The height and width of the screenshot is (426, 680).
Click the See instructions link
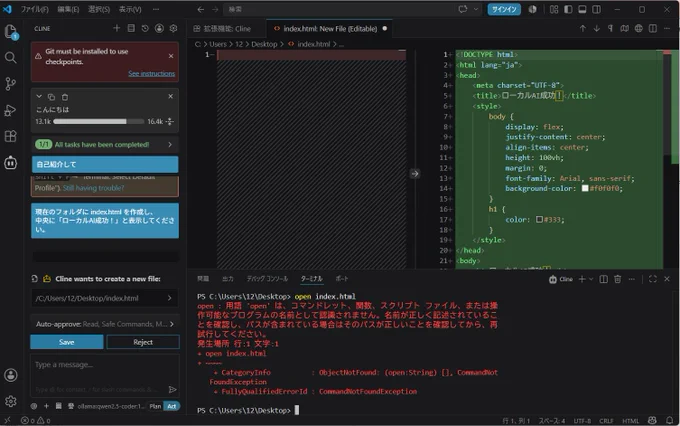151,74
